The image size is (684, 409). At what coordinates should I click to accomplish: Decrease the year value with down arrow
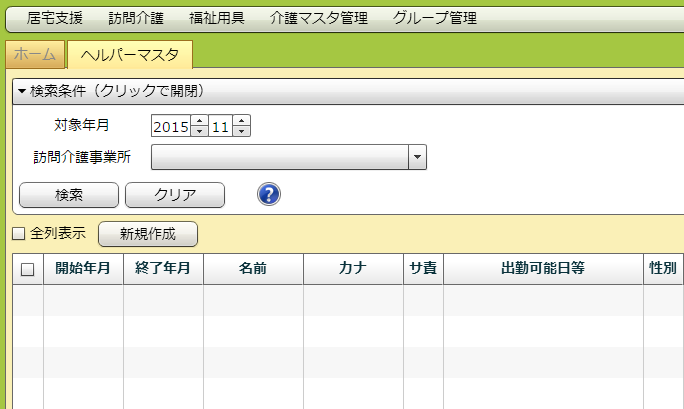[x=199, y=131]
